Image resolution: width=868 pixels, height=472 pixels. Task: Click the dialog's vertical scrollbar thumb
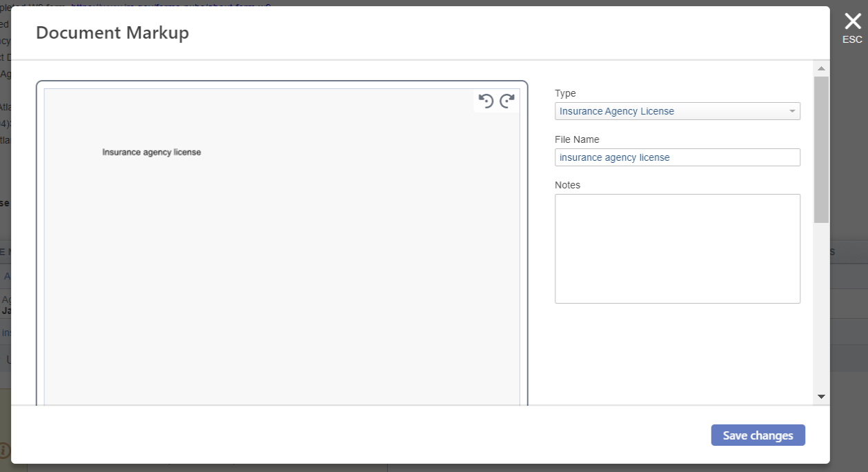pos(821,148)
